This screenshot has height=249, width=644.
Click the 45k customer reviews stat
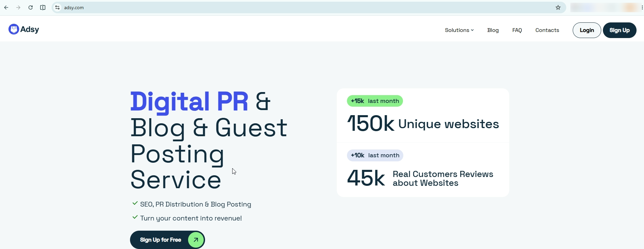[x=420, y=178]
